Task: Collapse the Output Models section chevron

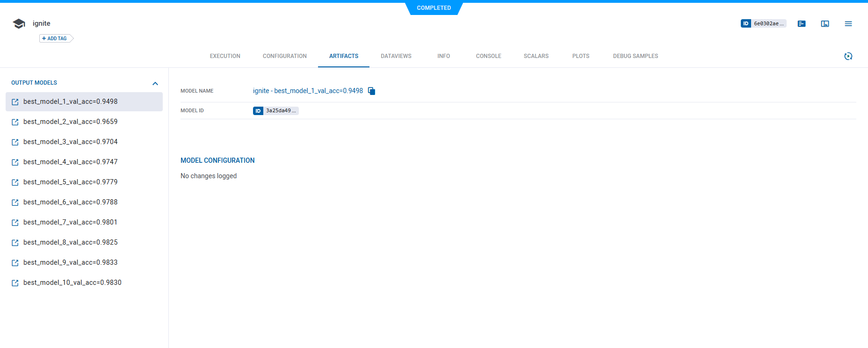Action: [x=155, y=83]
